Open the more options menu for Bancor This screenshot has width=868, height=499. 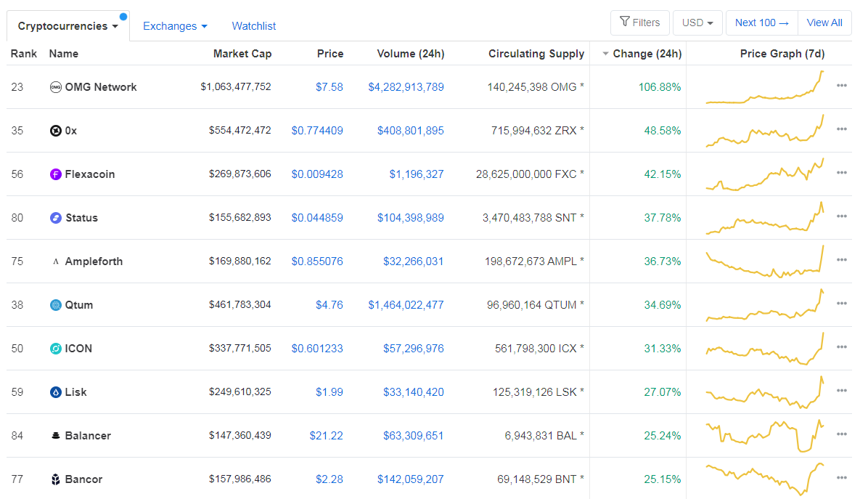(841, 478)
